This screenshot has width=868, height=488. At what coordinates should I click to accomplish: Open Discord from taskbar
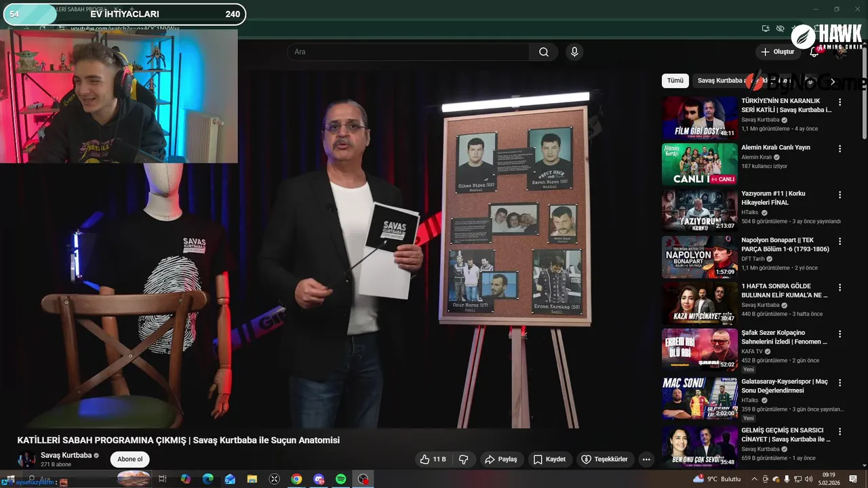tap(319, 479)
